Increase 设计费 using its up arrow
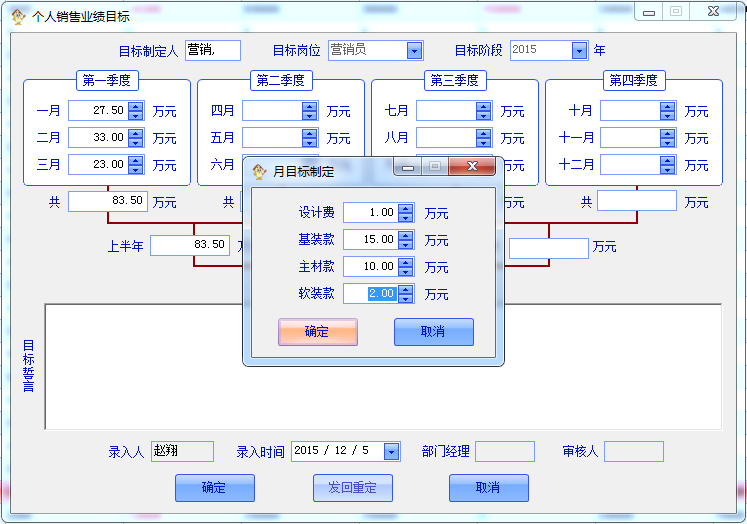The width and height of the screenshot is (747, 524). coord(405,208)
